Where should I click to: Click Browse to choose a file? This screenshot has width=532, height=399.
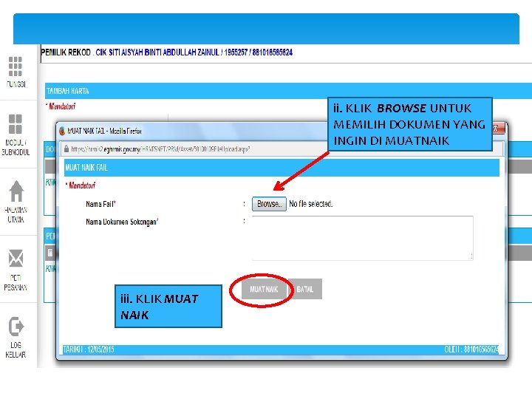click(x=269, y=204)
